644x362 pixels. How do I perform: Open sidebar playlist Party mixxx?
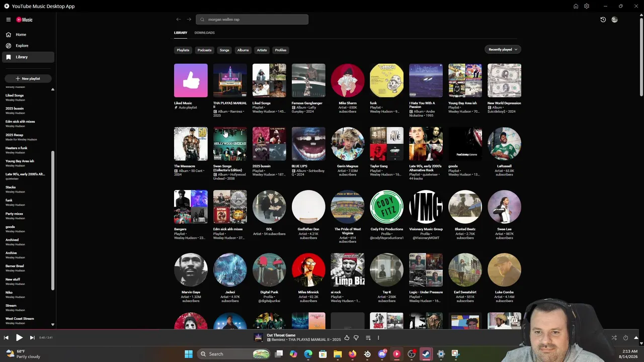[25, 216]
